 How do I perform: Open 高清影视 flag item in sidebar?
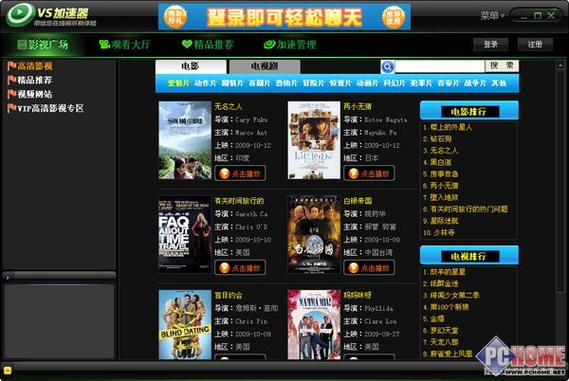[30, 66]
